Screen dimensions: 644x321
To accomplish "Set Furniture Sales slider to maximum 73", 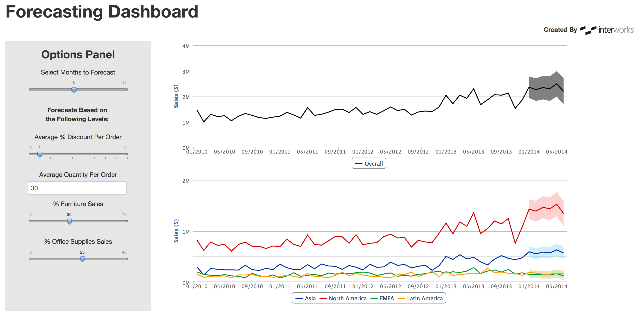I will [x=127, y=221].
